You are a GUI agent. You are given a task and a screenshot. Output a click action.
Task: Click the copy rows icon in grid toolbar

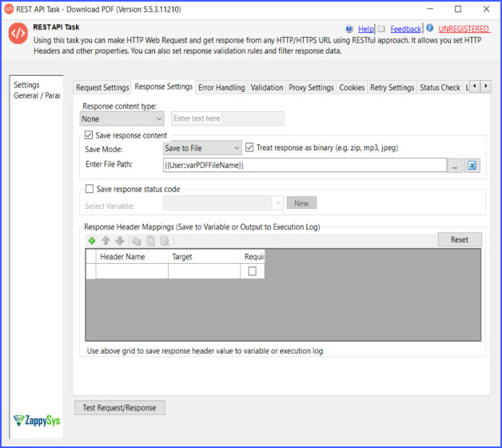(x=137, y=241)
